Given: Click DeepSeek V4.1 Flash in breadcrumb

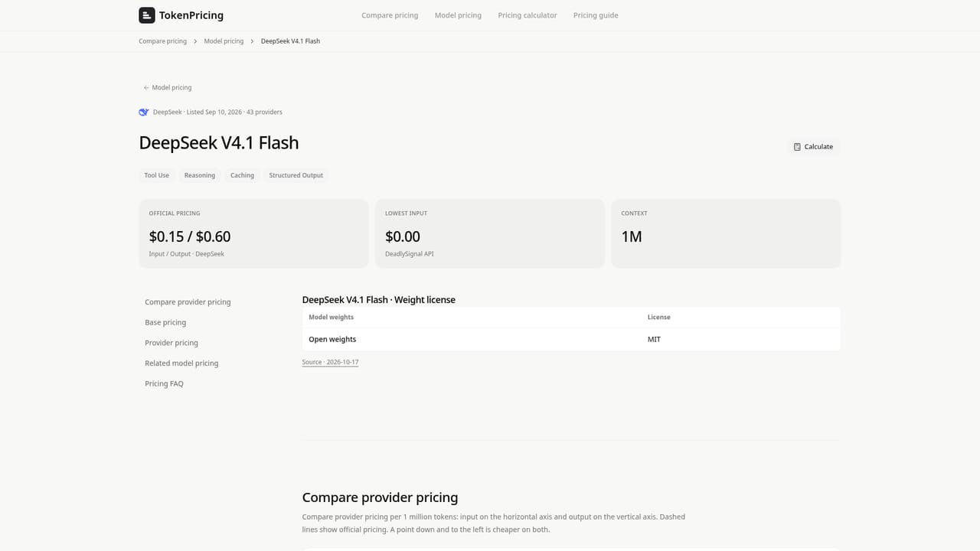Looking at the screenshot, I should [x=290, y=41].
